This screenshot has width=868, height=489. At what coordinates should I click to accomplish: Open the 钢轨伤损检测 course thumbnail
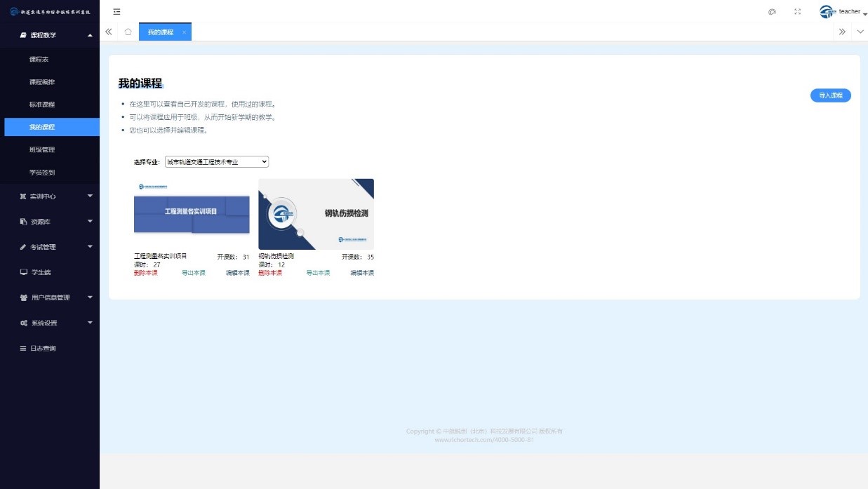click(x=316, y=214)
